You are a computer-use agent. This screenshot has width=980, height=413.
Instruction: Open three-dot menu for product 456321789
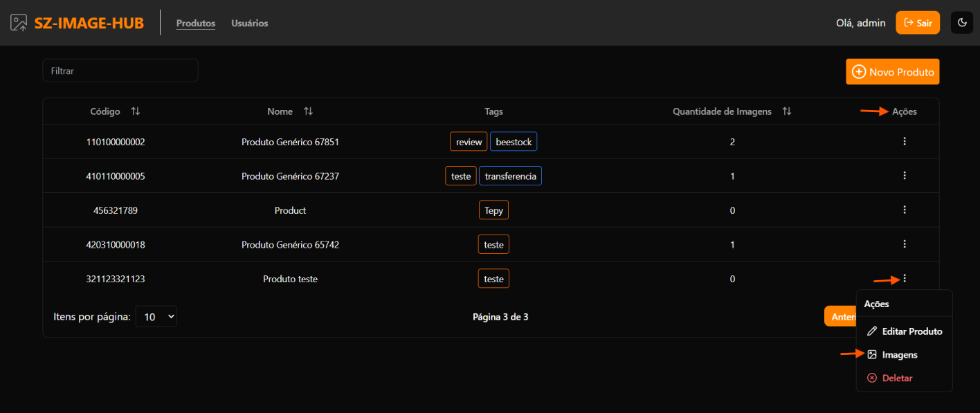tap(904, 210)
